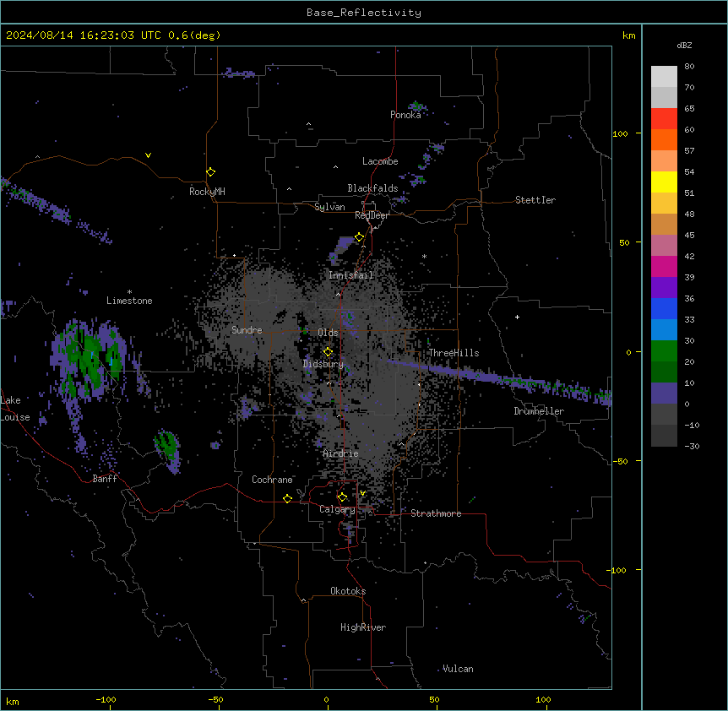This screenshot has width=728, height=711.
Task: Click the yellow diamond marker south of RedDeer
Action: (359, 237)
